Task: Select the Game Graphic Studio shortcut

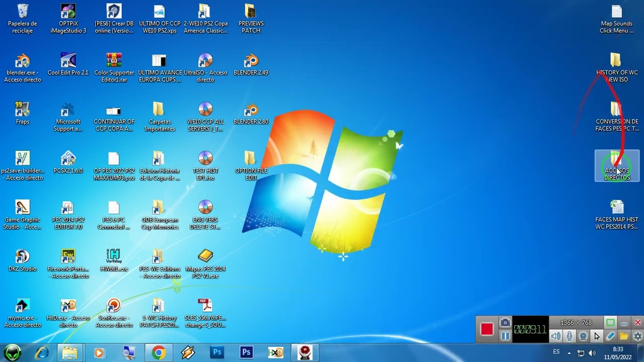Action: point(23,215)
